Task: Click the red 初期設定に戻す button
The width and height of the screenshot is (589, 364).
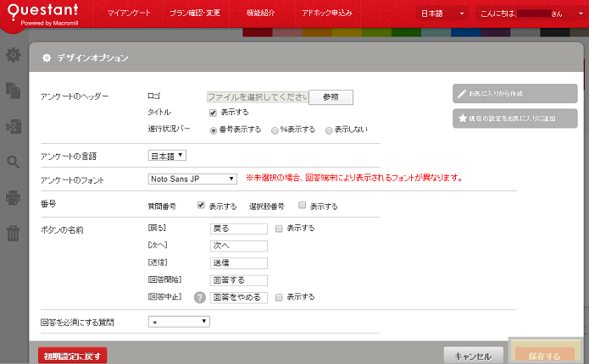Action: coord(72,356)
